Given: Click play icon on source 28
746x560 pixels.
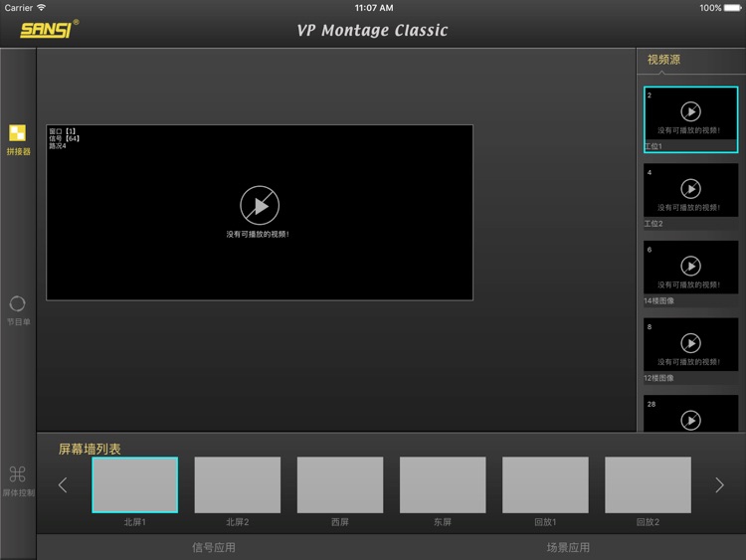Looking at the screenshot, I should point(690,420).
